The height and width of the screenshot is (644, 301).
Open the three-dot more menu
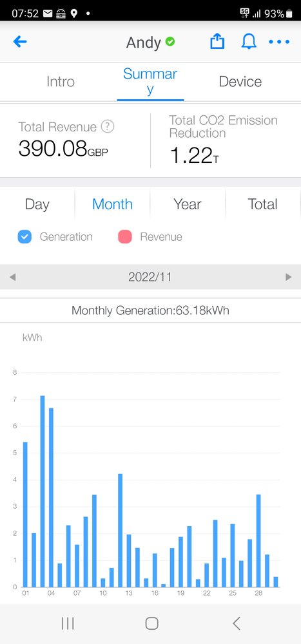pyautogui.click(x=279, y=41)
